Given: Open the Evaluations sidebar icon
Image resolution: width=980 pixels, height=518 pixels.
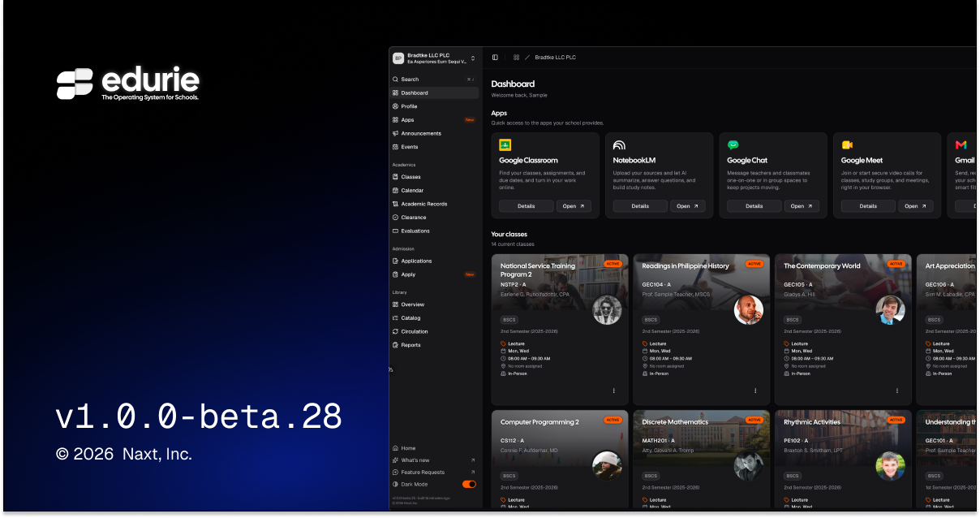Looking at the screenshot, I should pos(396,231).
